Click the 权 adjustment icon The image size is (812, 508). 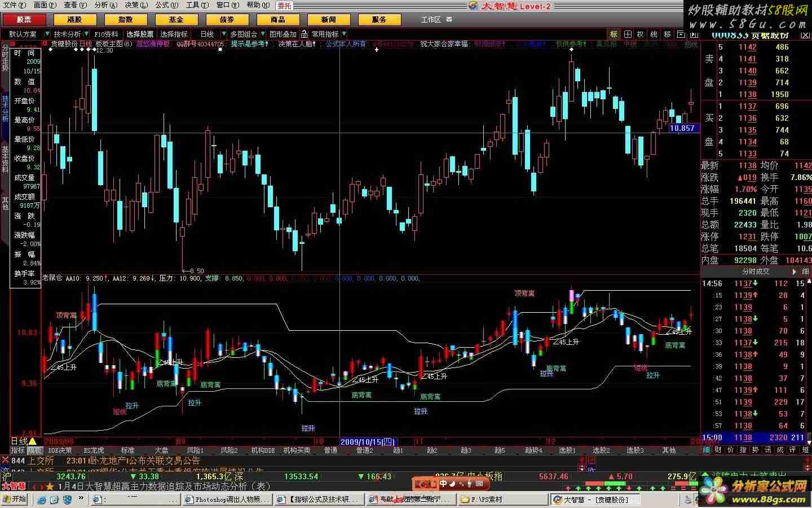click(x=641, y=34)
